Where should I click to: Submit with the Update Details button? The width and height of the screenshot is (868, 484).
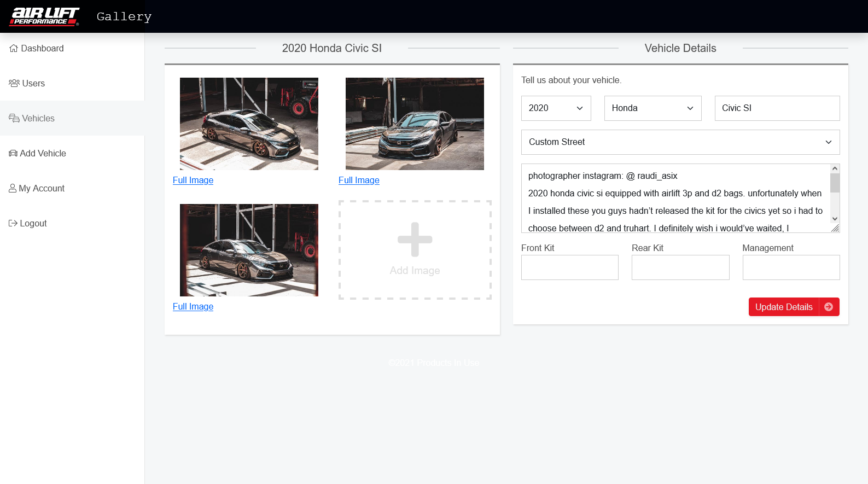click(794, 307)
